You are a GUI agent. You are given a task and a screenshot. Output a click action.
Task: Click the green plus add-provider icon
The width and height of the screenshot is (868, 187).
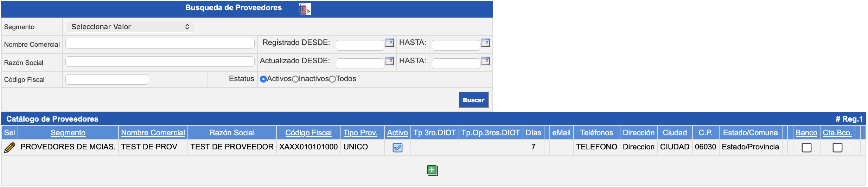coord(432,170)
